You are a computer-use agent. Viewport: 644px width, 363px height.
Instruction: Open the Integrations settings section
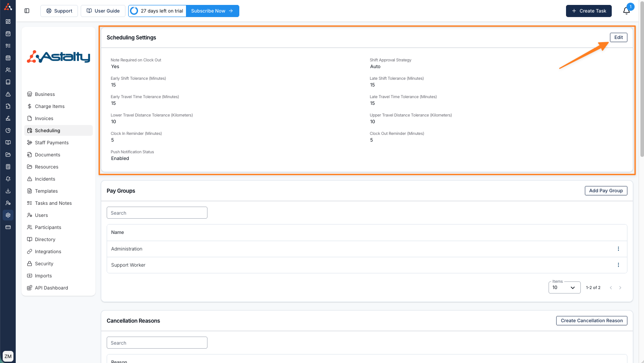coord(48,251)
